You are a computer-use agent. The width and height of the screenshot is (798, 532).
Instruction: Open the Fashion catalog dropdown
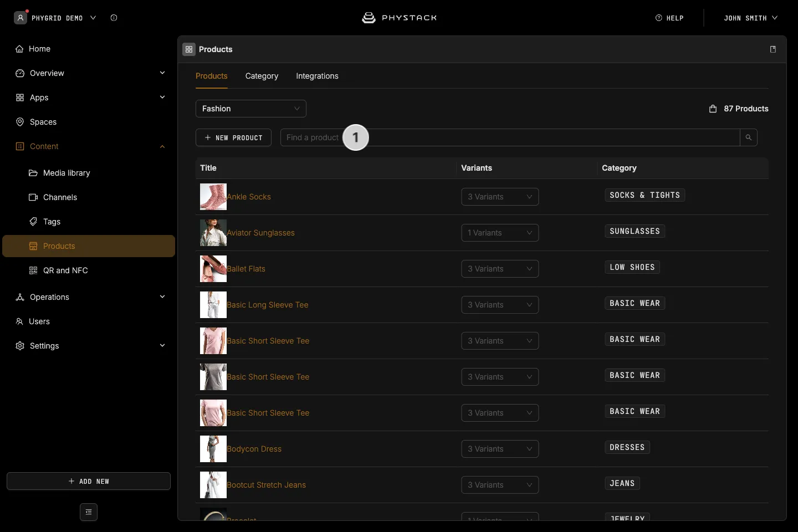[x=251, y=109]
